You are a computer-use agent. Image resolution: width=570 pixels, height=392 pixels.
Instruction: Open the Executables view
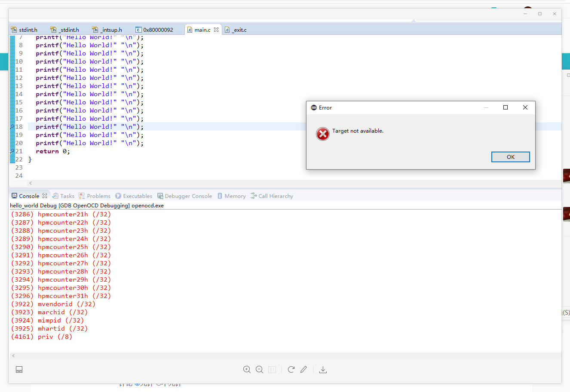pyautogui.click(x=134, y=196)
